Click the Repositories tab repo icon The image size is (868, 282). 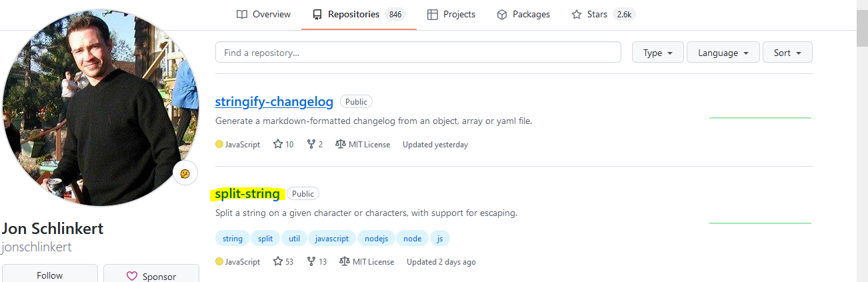pyautogui.click(x=317, y=14)
